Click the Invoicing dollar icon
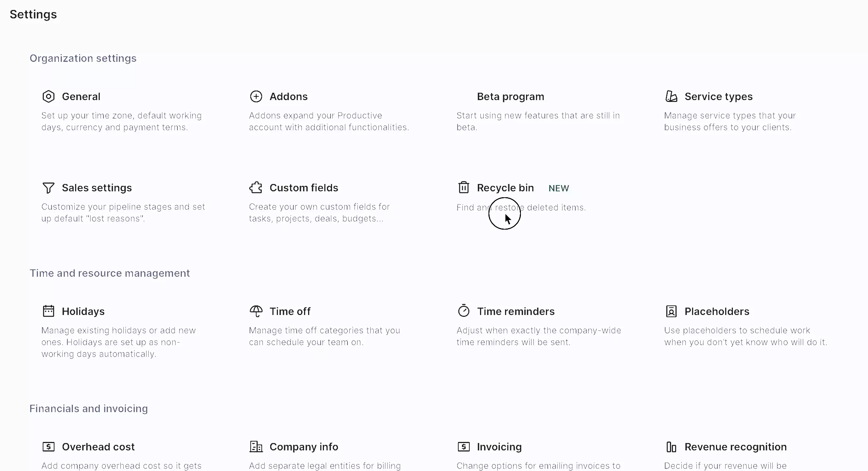The width and height of the screenshot is (868, 471). click(464, 447)
